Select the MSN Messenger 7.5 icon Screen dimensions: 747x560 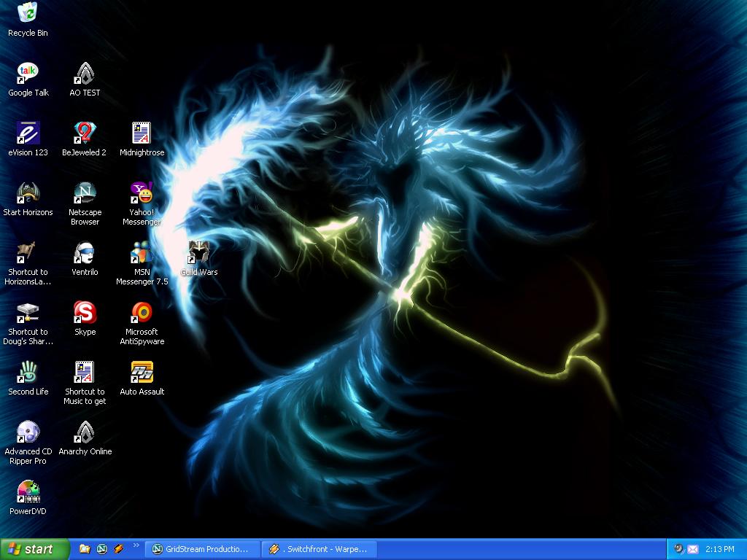pos(142,252)
